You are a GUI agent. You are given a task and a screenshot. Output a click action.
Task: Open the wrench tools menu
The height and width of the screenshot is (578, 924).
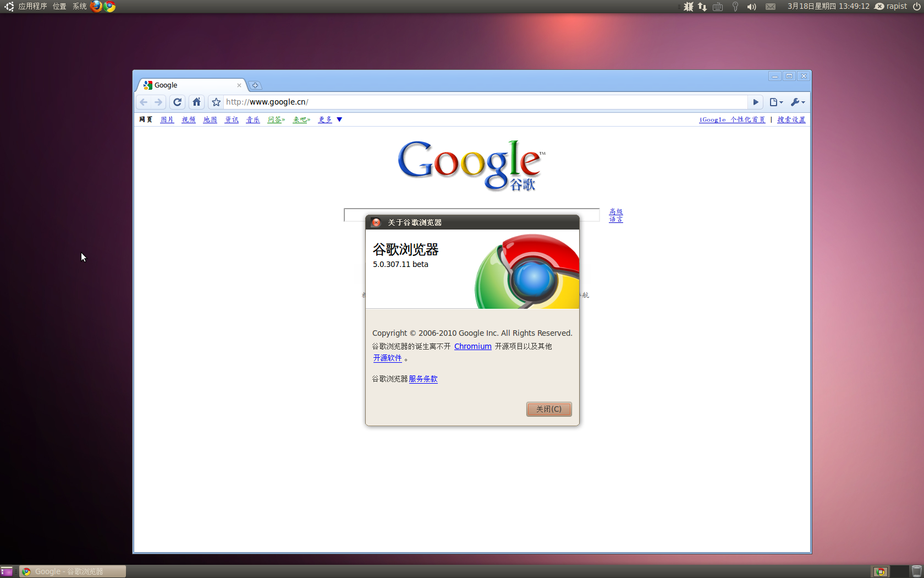coord(798,102)
